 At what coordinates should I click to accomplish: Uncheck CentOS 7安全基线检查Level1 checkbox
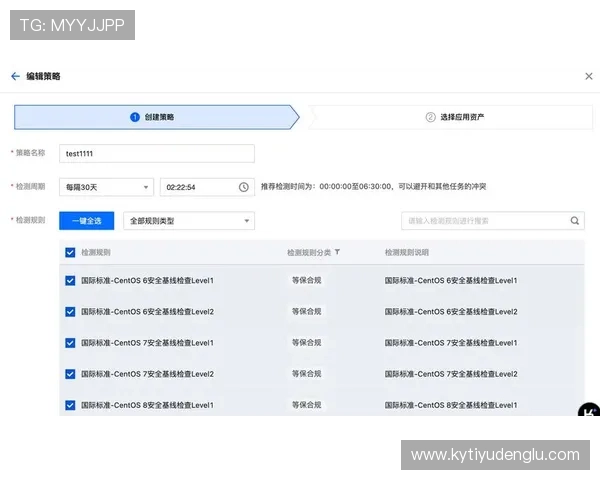(70, 343)
